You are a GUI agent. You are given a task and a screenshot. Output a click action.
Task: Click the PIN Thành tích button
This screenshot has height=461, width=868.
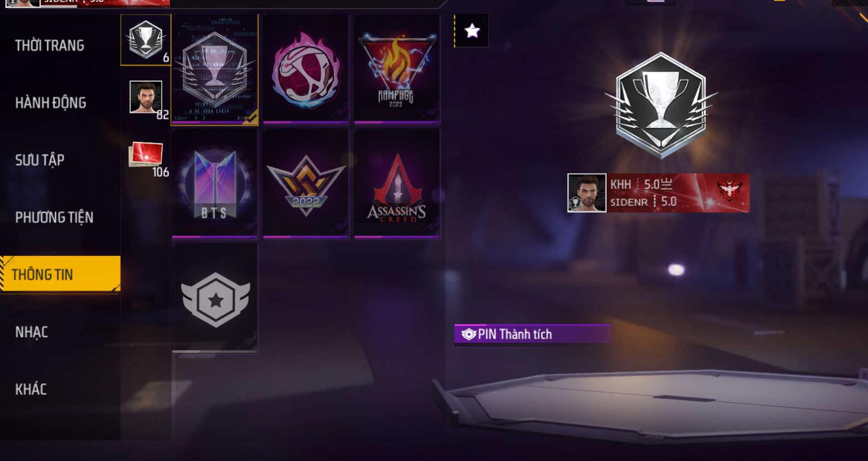(x=532, y=334)
